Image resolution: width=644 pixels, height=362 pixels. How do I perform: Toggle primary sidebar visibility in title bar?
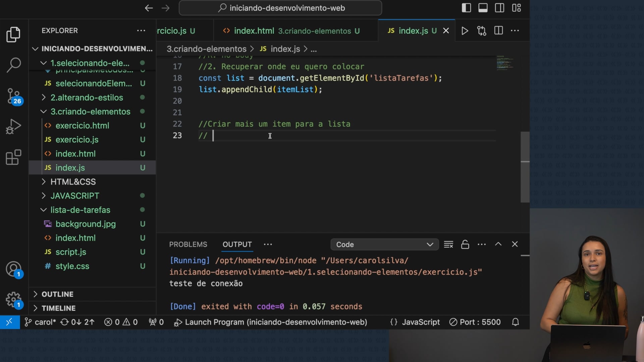tap(466, 8)
